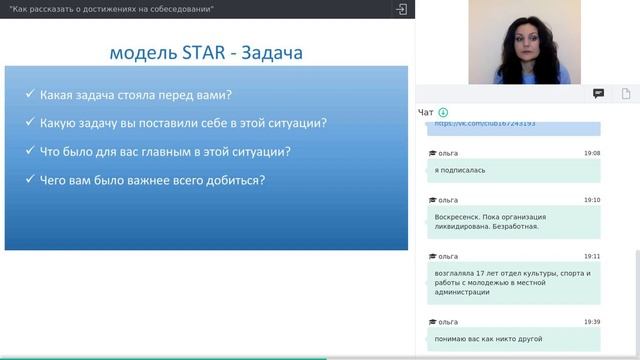This screenshot has width=640, height=360.
Task: Click bullet 'Какую задачу вы поставили себе'
Action: (183, 123)
